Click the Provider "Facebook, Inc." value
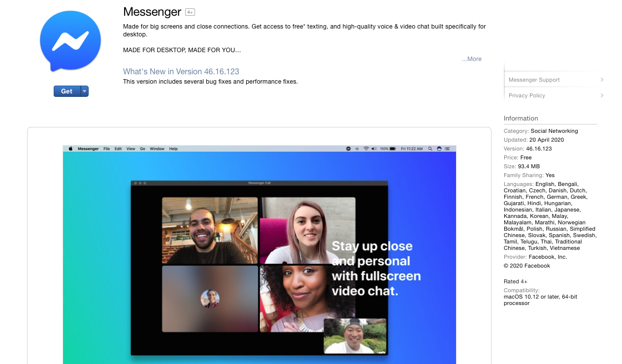Viewport: 622px width, 364px height. click(548, 257)
